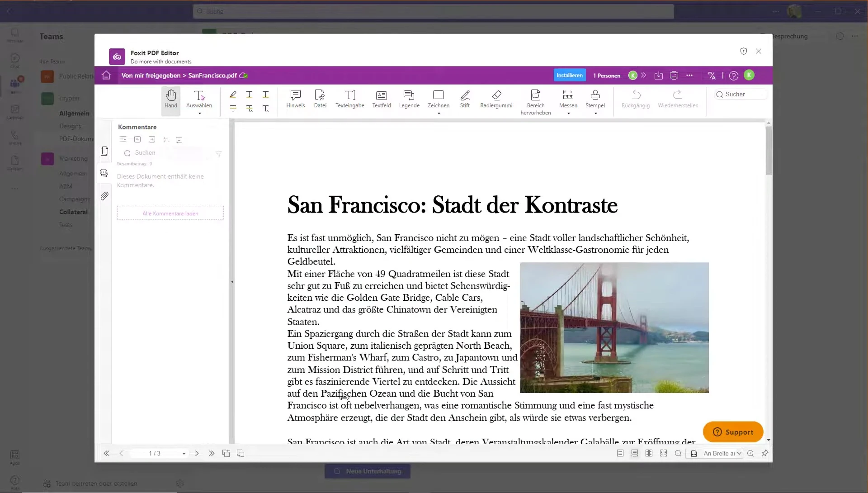868x493 pixels.
Task: Zoom out with the minus magnifier
Action: [x=678, y=453]
